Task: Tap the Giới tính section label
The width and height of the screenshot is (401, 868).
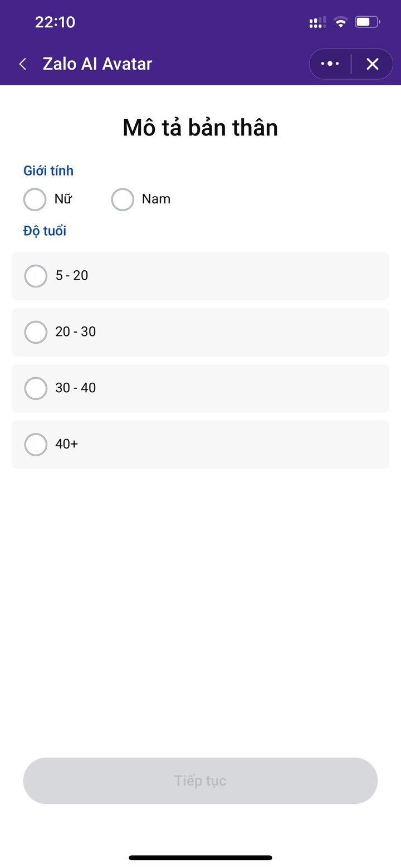Action: tap(48, 171)
